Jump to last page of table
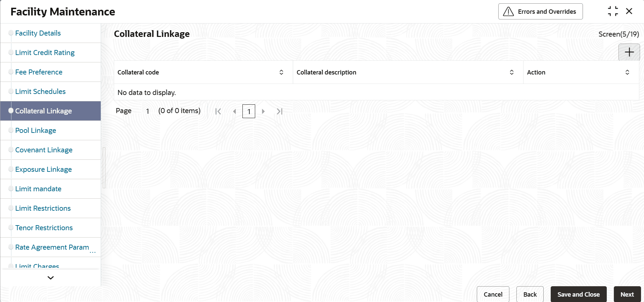The width and height of the screenshot is (644, 302). pyautogui.click(x=279, y=111)
